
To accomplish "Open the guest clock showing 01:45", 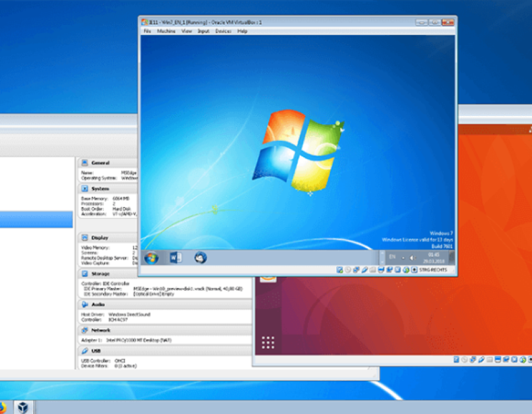I will (x=434, y=258).
